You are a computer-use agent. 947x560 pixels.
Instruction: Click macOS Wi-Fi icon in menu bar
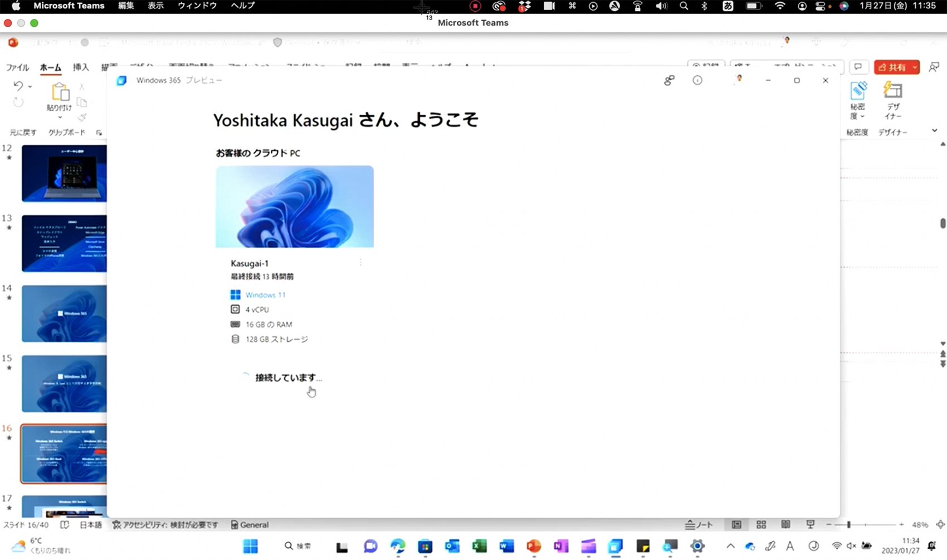tap(780, 6)
